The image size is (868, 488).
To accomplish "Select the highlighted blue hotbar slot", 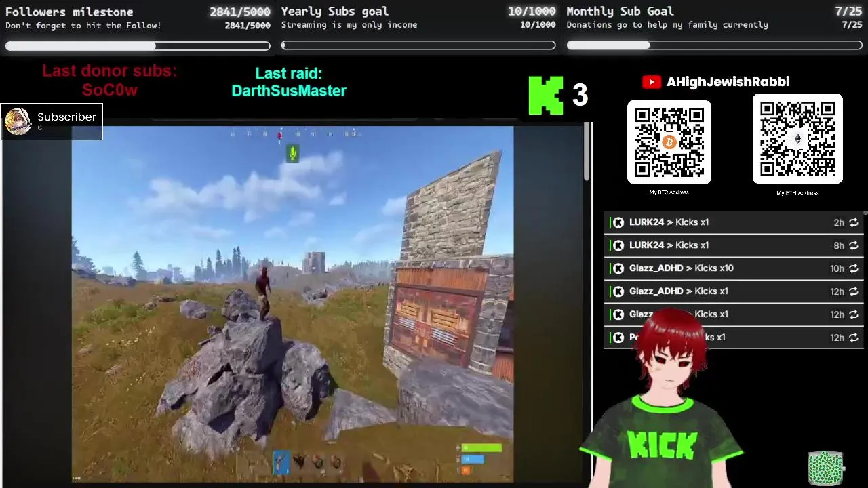I will click(281, 462).
